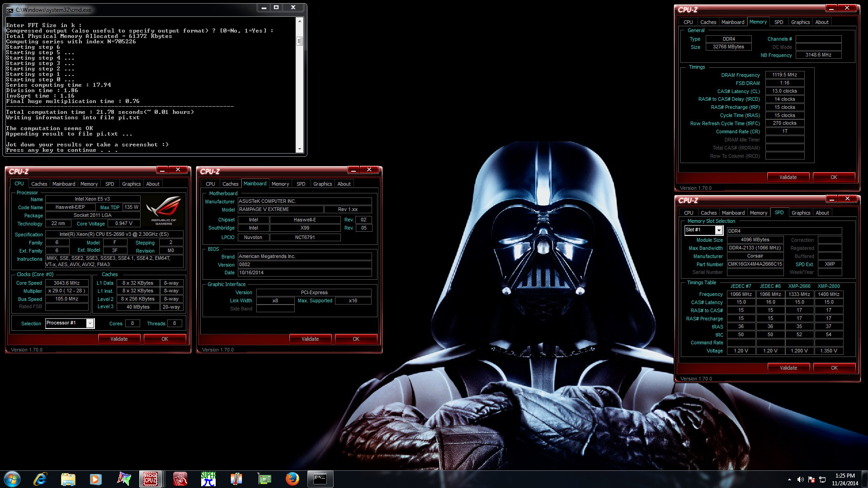The width and height of the screenshot is (868, 488).
Task: Click OK in the SPD window
Action: (x=834, y=368)
